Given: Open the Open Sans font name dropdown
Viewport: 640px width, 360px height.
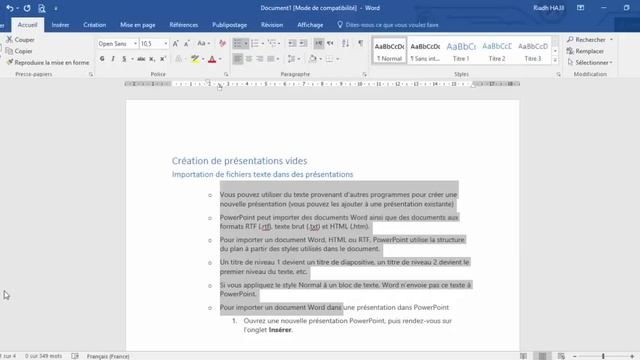Looking at the screenshot, I should (136, 44).
